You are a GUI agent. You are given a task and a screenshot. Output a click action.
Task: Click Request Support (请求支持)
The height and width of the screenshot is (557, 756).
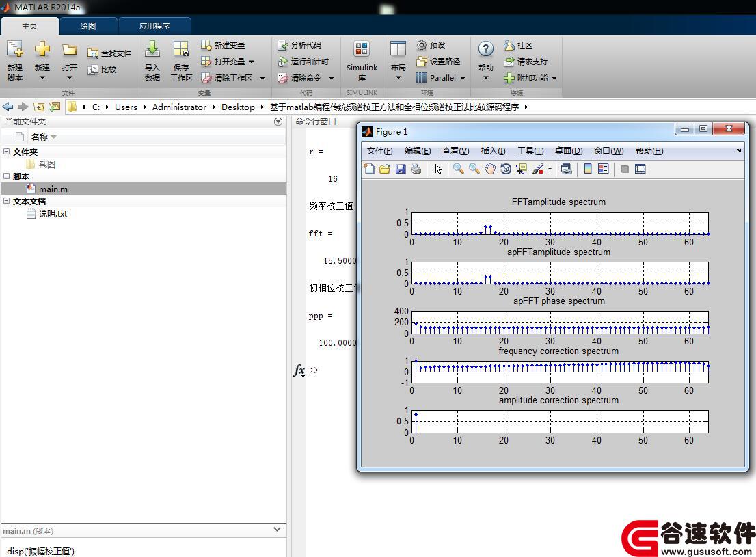click(526, 62)
